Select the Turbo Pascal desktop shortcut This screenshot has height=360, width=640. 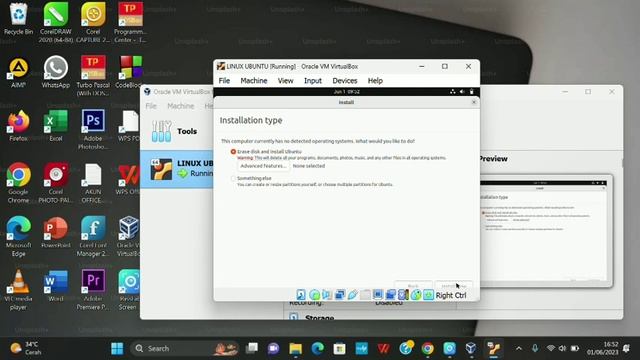point(93,76)
